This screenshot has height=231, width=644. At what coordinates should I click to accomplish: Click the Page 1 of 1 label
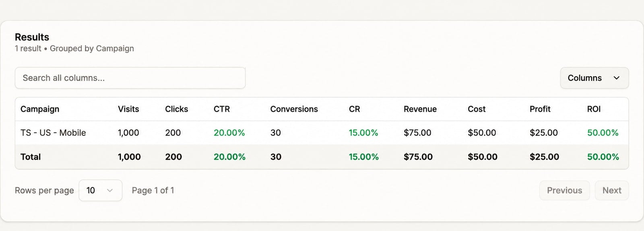[x=153, y=190]
